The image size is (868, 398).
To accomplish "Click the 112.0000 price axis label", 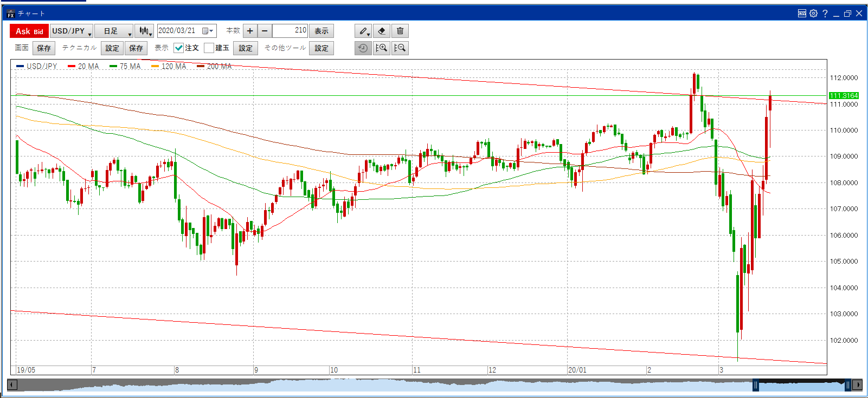I will tap(844, 78).
